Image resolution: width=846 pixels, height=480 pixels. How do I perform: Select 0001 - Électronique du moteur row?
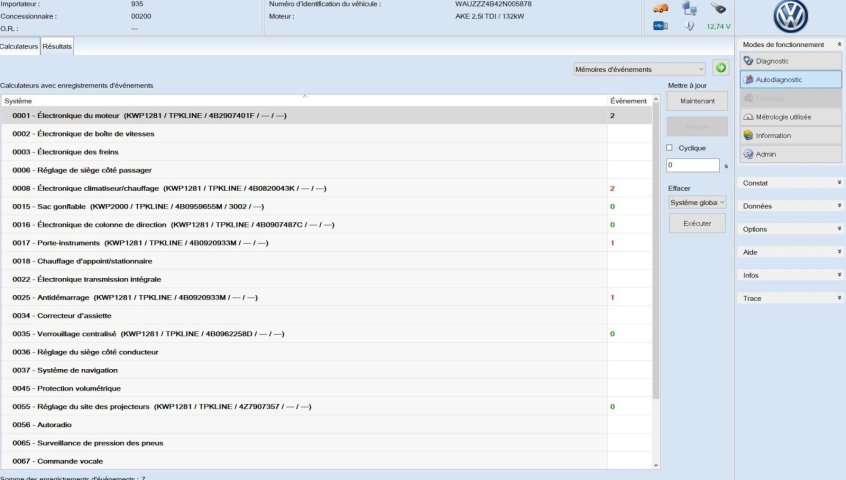pyautogui.click(x=326, y=115)
